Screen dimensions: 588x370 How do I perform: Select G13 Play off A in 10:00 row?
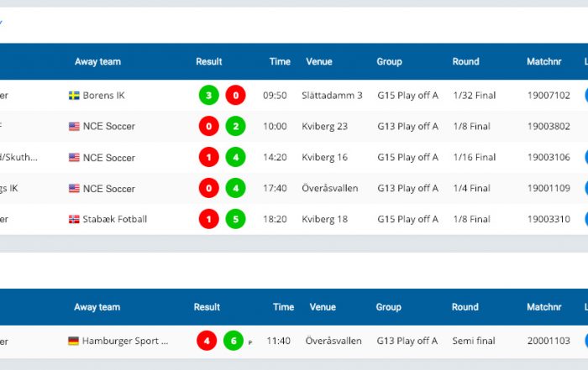pos(408,127)
